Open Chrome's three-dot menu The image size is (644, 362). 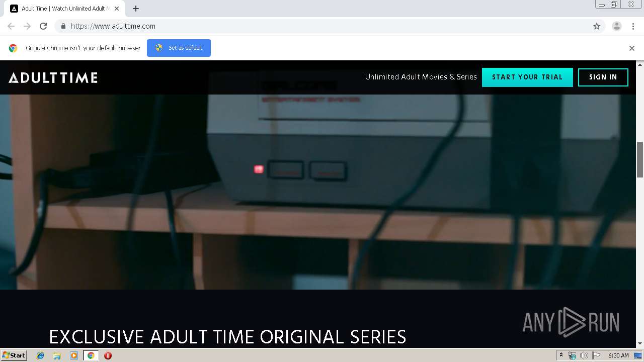(633, 26)
